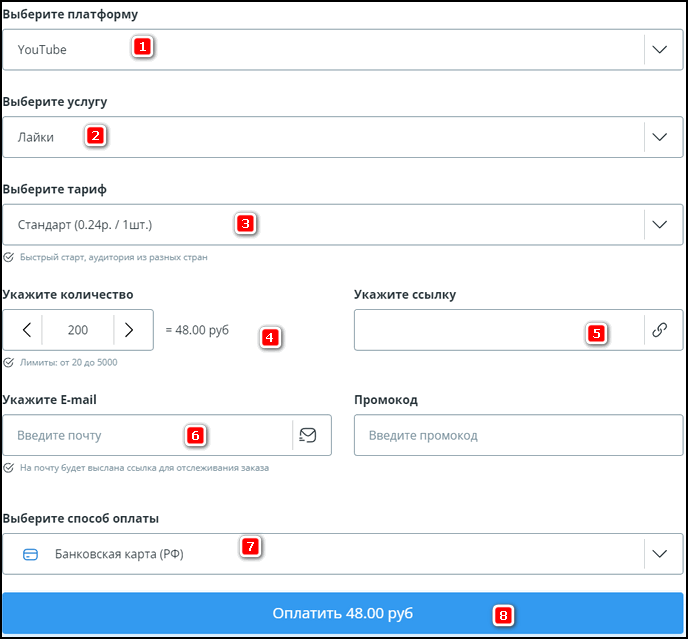
Task: Click the '= 48.00 руб' price text
Action: coord(197,330)
